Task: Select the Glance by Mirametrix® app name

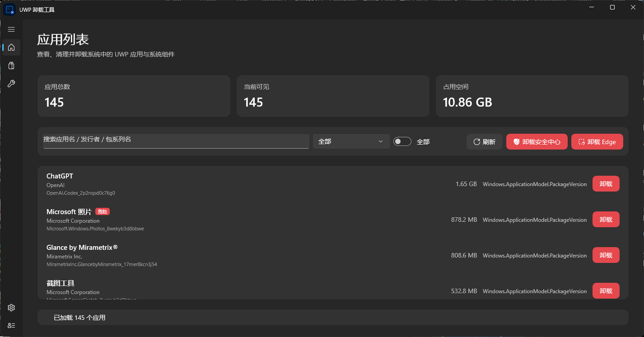Action: (x=82, y=248)
